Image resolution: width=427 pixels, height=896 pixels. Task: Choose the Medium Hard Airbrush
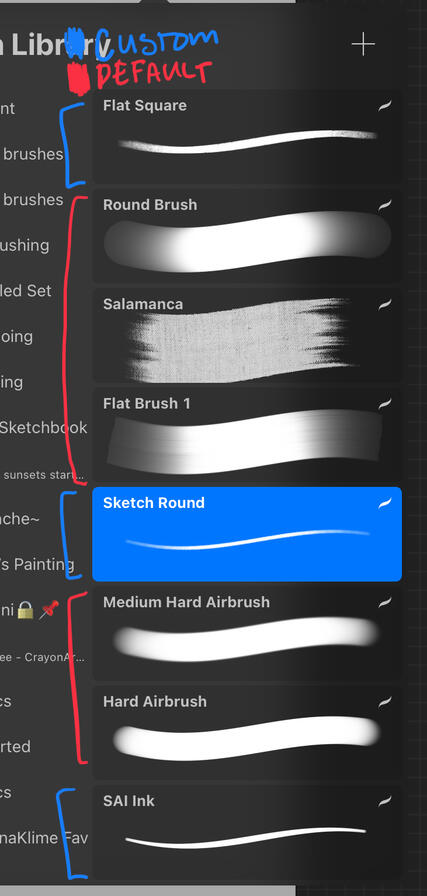247,634
